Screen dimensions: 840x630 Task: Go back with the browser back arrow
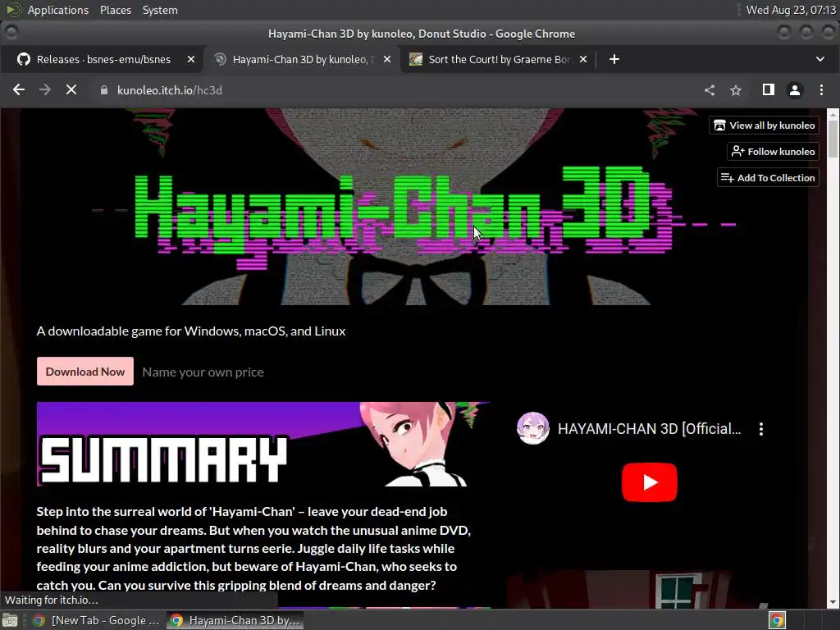[x=19, y=90]
